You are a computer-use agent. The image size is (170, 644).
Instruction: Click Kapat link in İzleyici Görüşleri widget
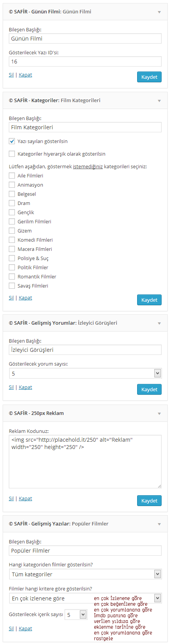(x=26, y=387)
